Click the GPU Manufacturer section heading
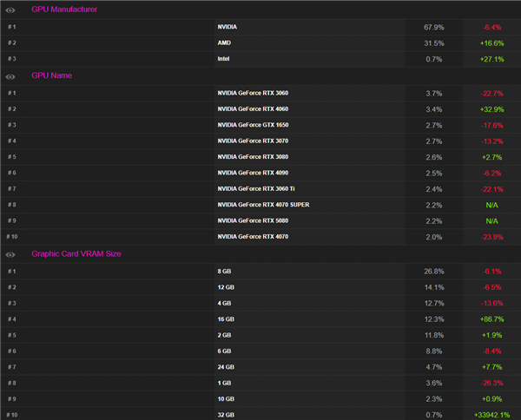 click(x=64, y=10)
